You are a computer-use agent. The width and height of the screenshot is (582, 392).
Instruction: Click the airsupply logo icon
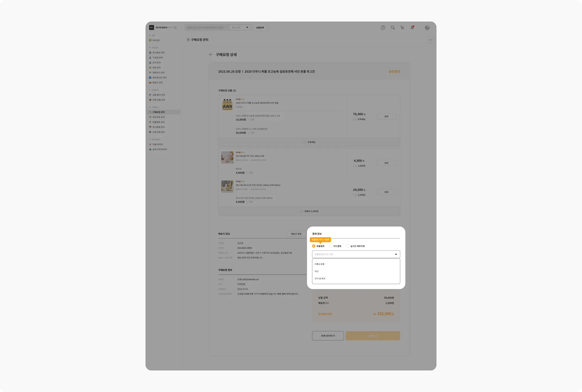pos(151,28)
